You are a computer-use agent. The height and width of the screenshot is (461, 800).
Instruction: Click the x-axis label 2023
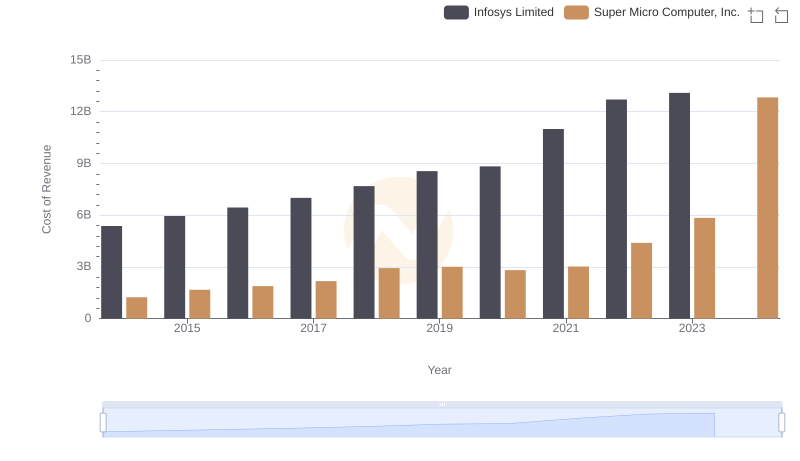pos(692,328)
